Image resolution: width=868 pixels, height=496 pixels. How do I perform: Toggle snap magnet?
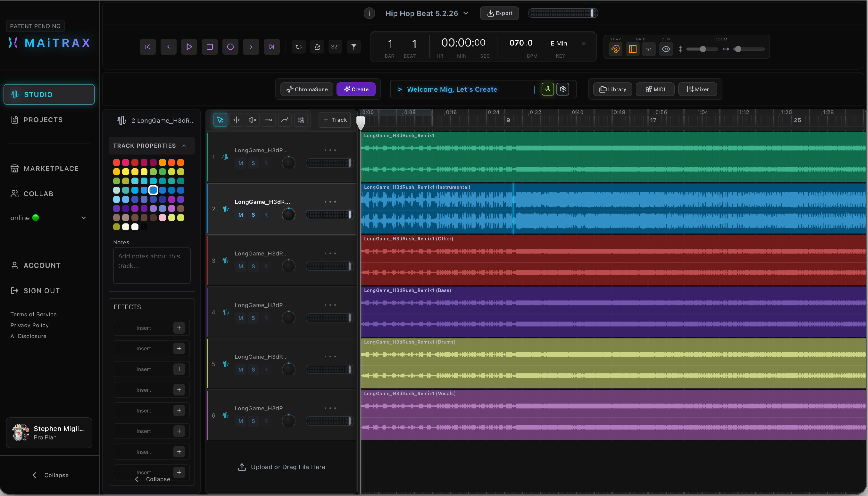pyautogui.click(x=615, y=49)
